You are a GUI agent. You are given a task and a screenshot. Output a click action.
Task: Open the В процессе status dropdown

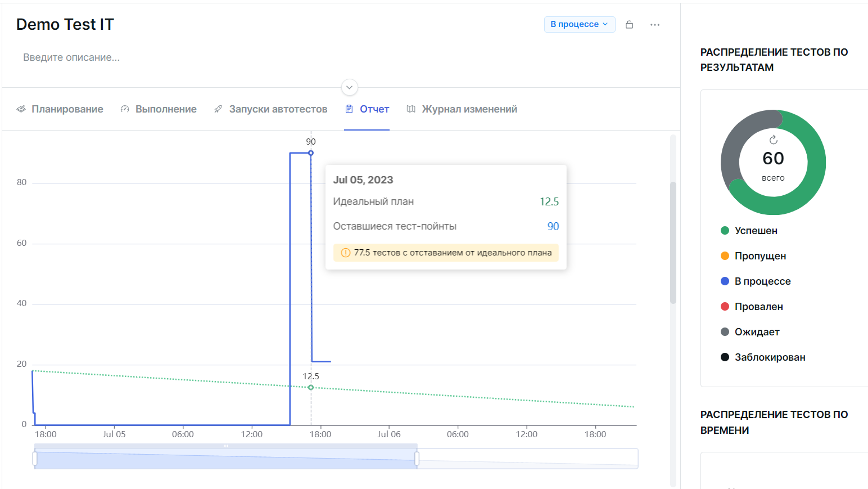coord(579,24)
